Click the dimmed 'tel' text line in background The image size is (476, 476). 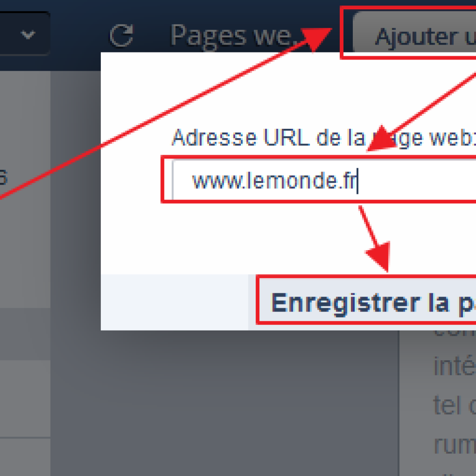(x=455, y=405)
